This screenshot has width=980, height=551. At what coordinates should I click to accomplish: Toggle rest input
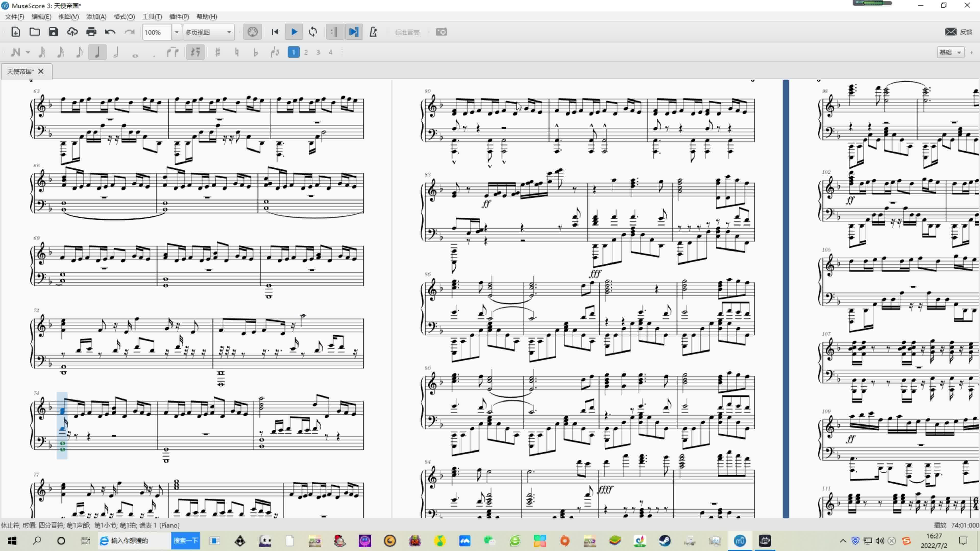point(195,52)
